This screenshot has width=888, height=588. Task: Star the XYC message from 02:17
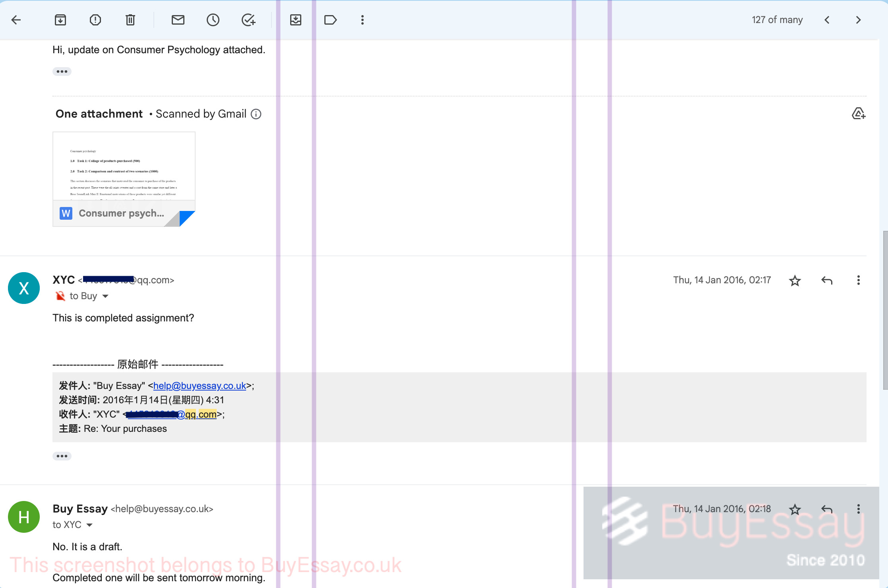pos(795,280)
